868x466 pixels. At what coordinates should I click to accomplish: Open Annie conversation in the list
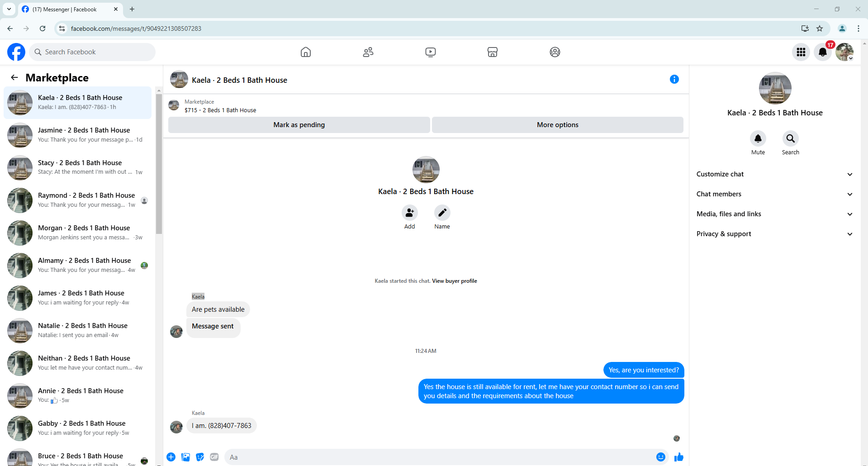(x=78, y=396)
